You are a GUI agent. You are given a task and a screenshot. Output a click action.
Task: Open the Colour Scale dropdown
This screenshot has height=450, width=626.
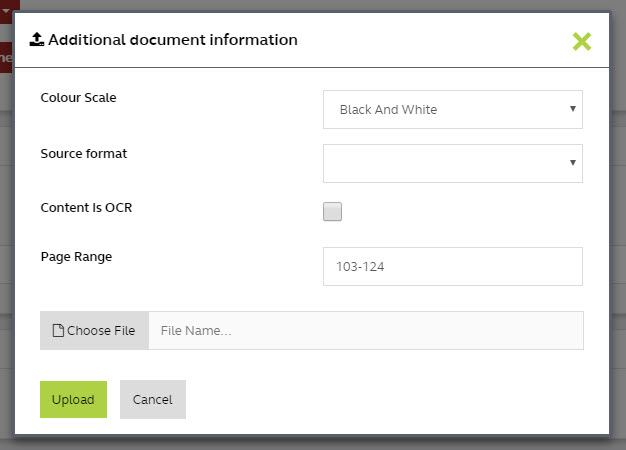point(452,109)
